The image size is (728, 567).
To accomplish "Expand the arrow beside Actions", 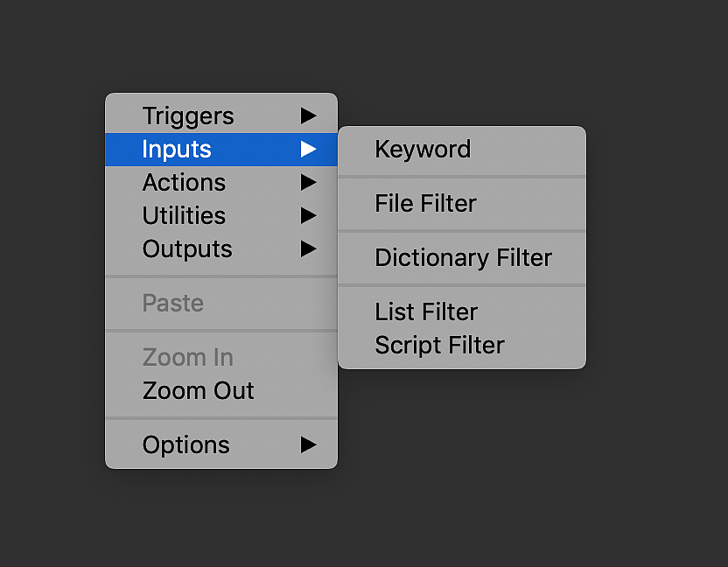I will click(308, 182).
